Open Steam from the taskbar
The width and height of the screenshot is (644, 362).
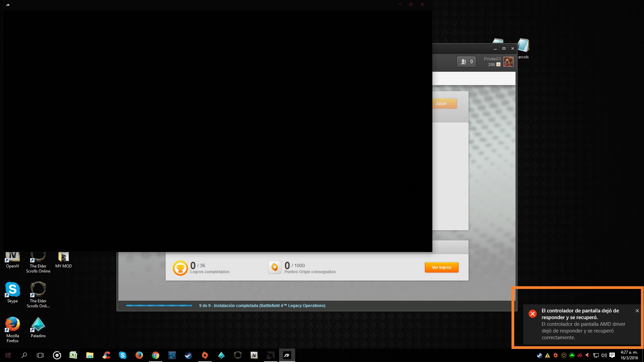[x=188, y=355]
